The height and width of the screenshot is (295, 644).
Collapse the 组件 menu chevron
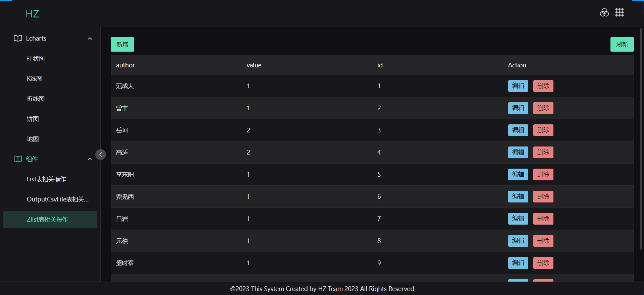pyautogui.click(x=90, y=159)
